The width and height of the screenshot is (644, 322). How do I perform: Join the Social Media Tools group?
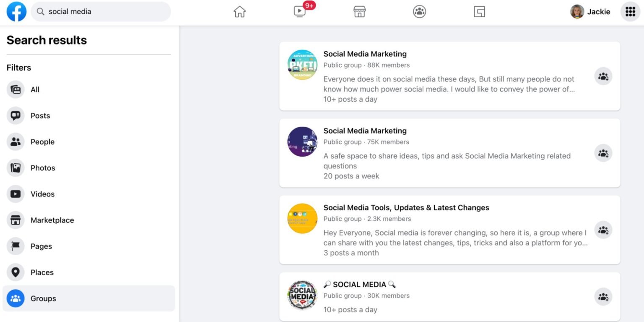click(x=603, y=230)
